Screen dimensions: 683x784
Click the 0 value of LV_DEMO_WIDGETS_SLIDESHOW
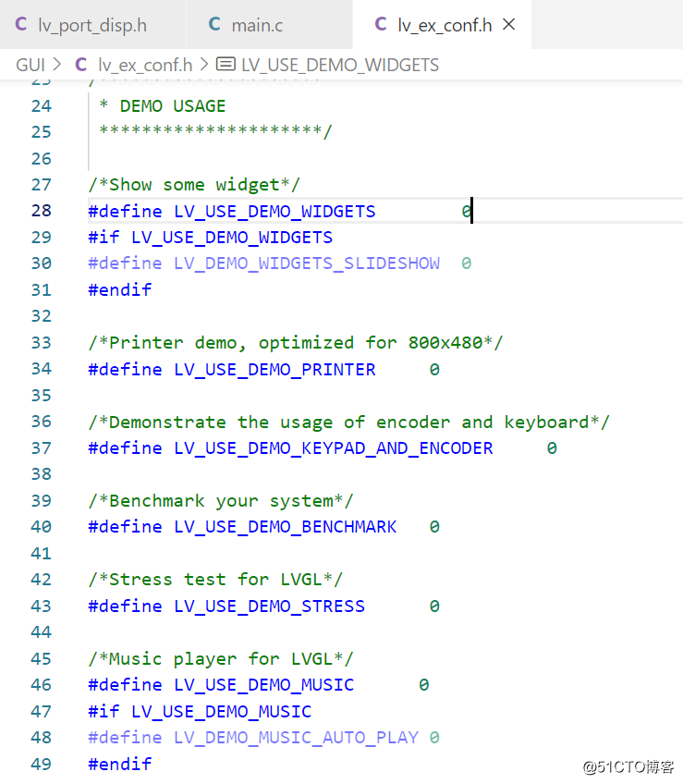point(467,263)
